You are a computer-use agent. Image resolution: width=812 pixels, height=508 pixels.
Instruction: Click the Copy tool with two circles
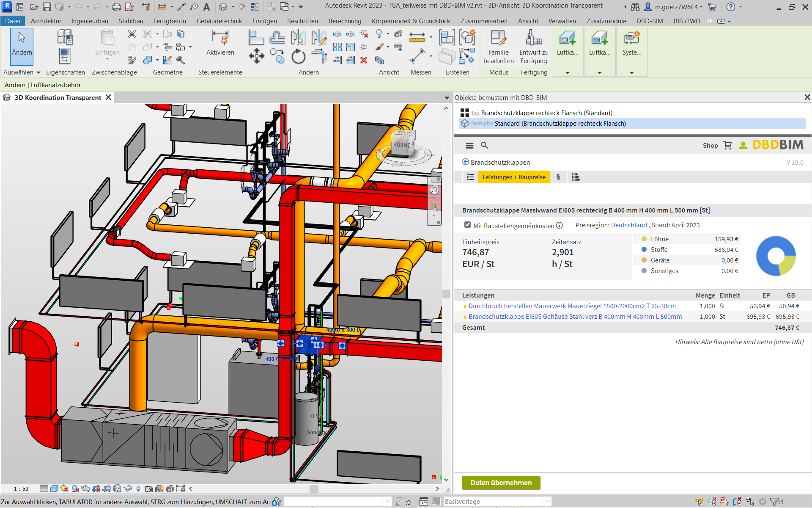coord(277,56)
